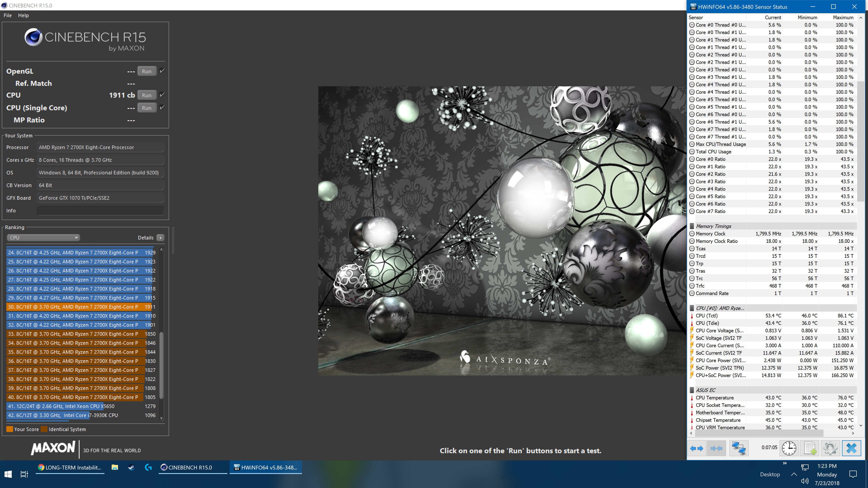The image size is (868, 488).
Task: Open HWiNFO network monitoring icon
Action: click(x=739, y=448)
